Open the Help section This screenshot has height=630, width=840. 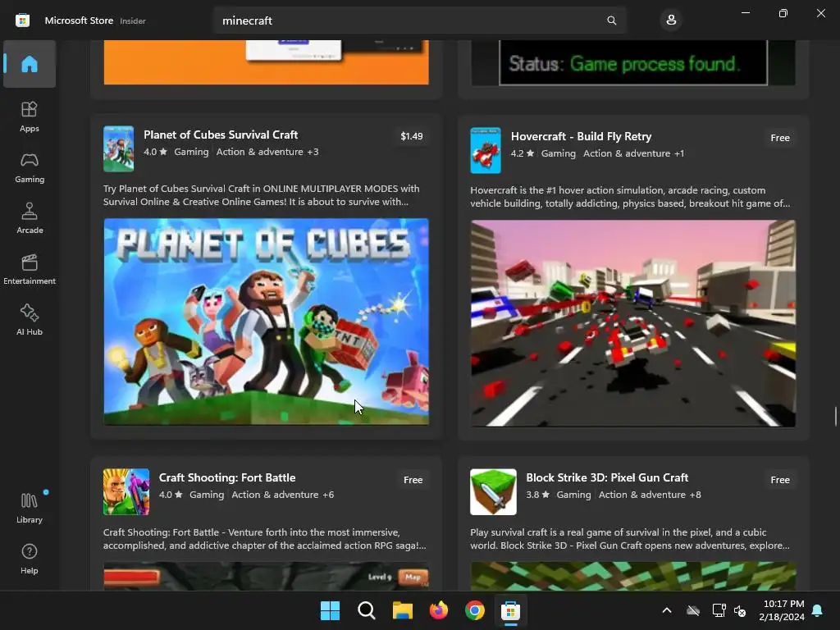pyautogui.click(x=30, y=559)
